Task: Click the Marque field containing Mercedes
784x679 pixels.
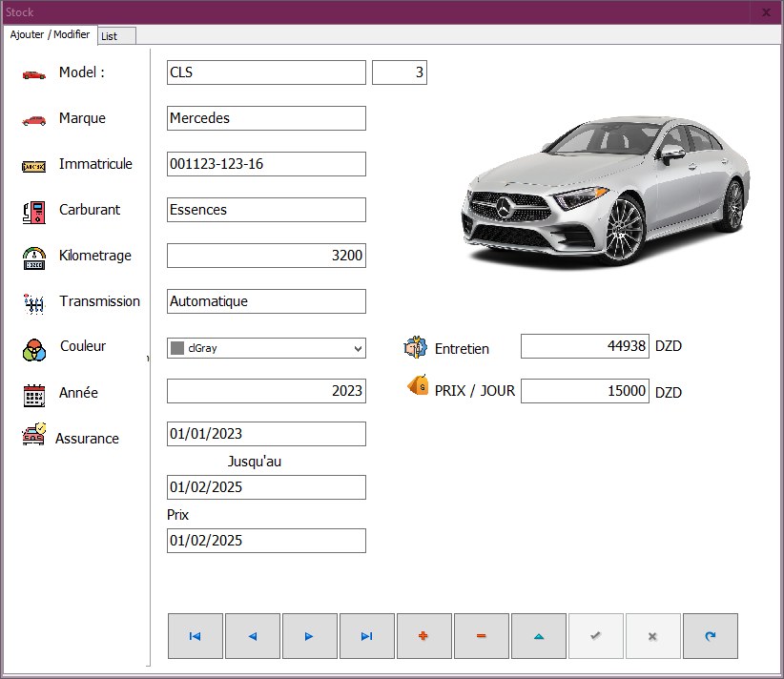Action: pyautogui.click(x=266, y=118)
